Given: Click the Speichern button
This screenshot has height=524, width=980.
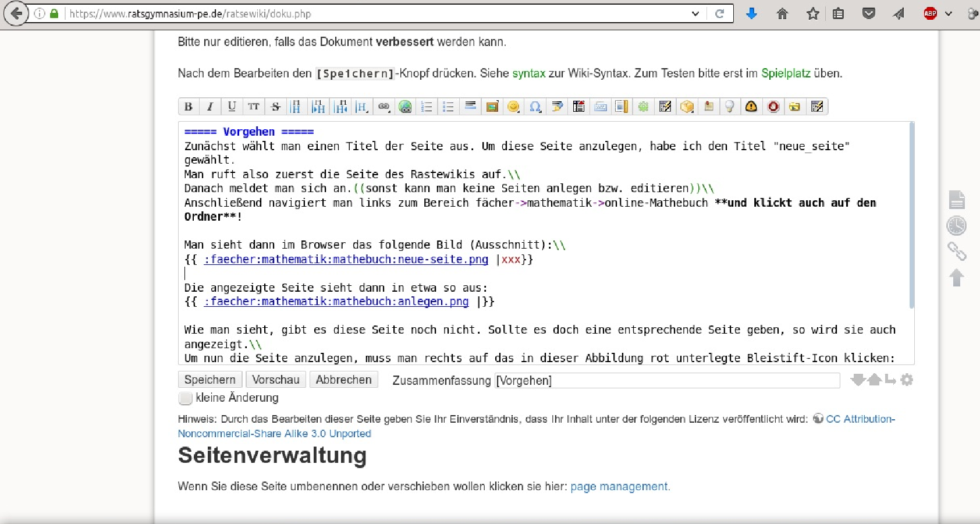Looking at the screenshot, I should click(210, 380).
